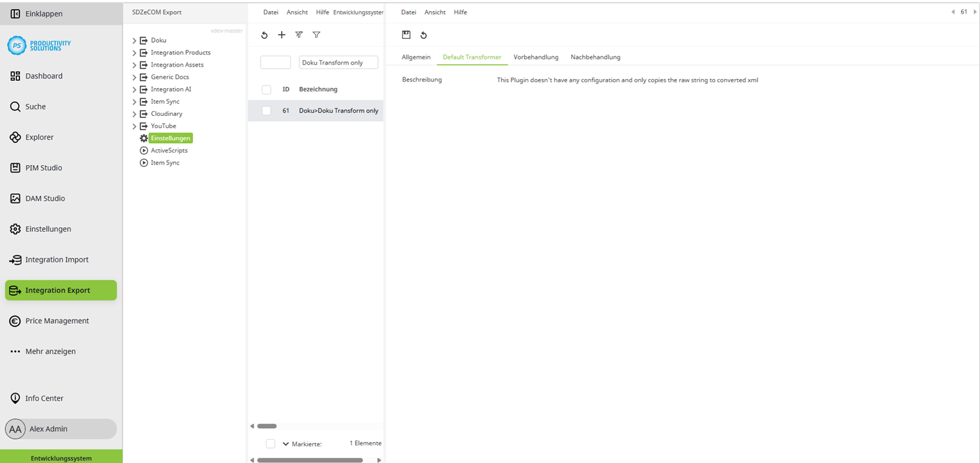Viewport: 980px width, 463px height.
Task: Open the Datei menu
Action: click(x=270, y=12)
